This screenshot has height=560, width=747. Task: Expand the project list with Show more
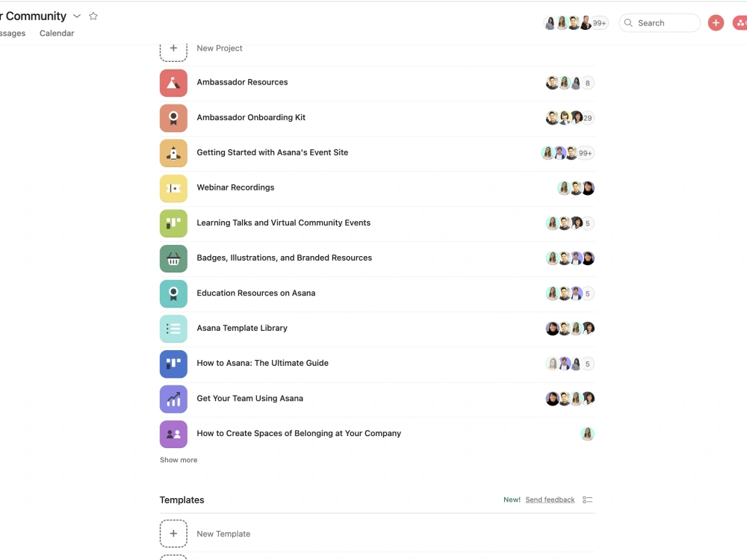[x=179, y=460]
